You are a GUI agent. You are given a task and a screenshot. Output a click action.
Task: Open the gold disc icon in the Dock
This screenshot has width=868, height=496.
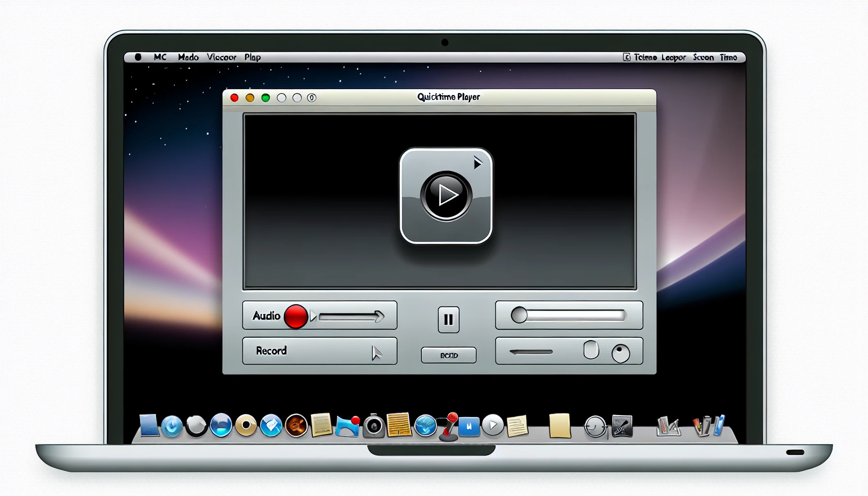click(246, 425)
